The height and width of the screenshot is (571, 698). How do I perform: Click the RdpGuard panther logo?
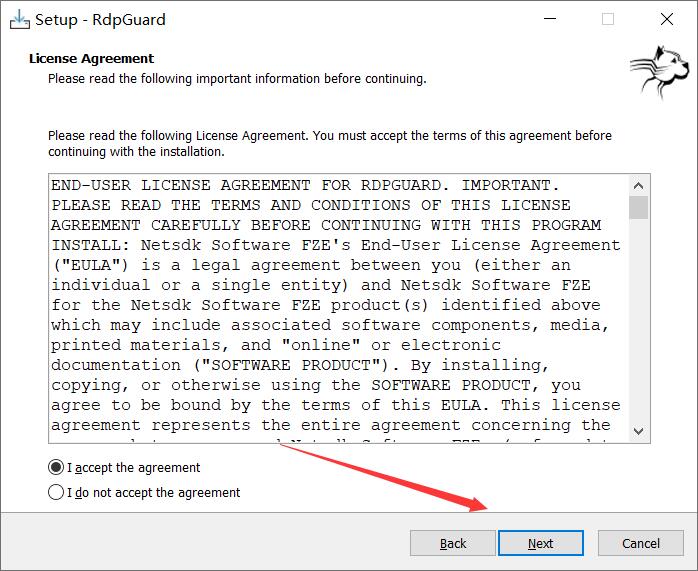(x=660, y=71)
